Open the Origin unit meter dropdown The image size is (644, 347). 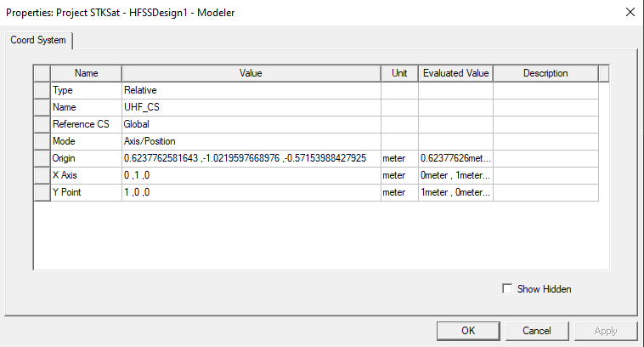coord(398,158)
